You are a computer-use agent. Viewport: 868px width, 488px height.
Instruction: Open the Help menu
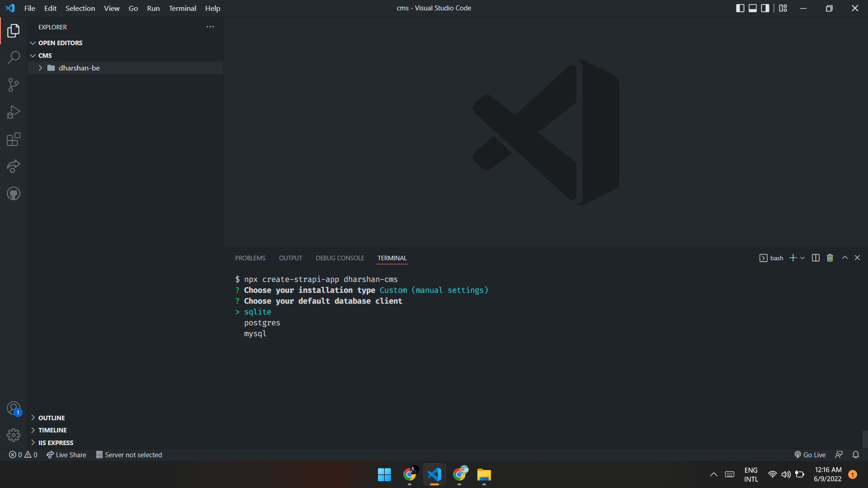(x=212, y=8)
